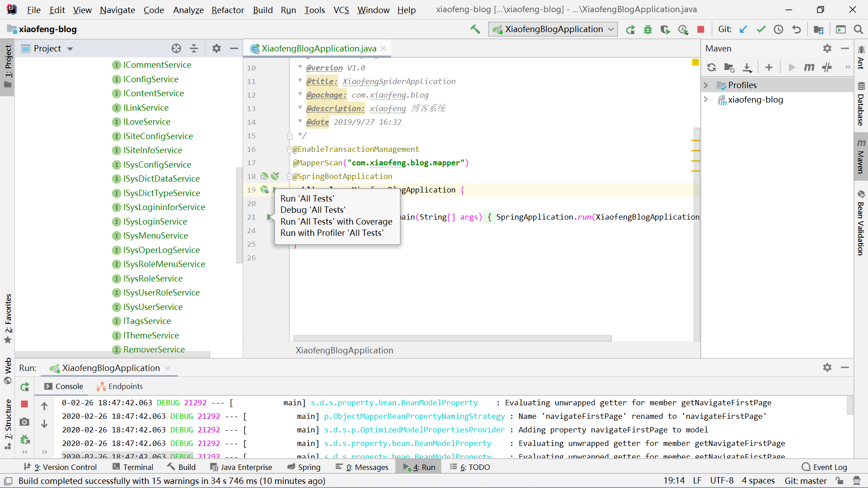Screen dimensions: 868x488
Task: Open the Spring tool window
Action: 304,467
